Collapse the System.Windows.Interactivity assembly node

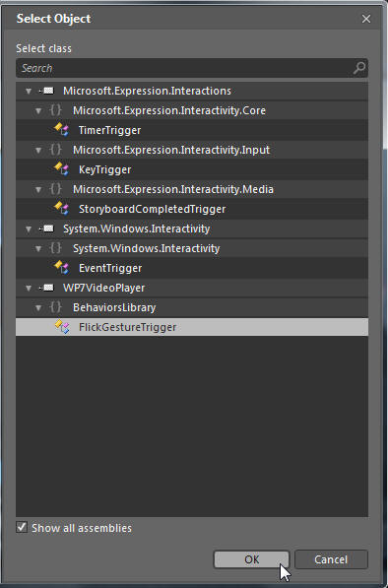pos(29,229)
